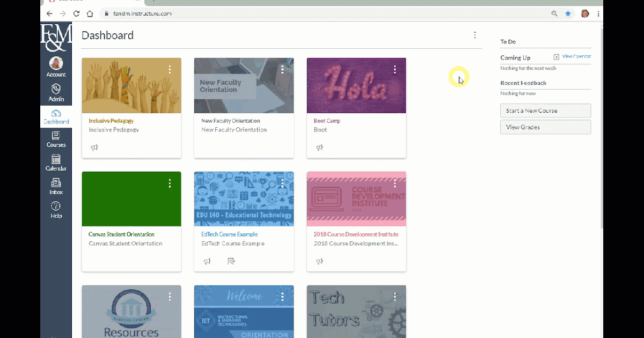Image resolution: width=644 pixels, height=338 pixels.
Task: Open EdTech Course Example card options
Action: (x=282, y=183)
